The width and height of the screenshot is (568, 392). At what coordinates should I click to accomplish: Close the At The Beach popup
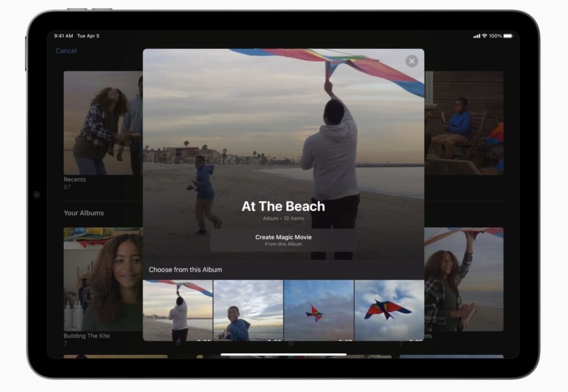click(412, 61)
